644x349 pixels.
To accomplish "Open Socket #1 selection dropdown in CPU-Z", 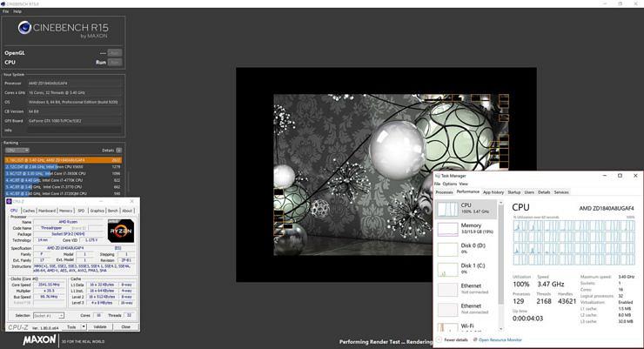I will click(x=49, y=315).
